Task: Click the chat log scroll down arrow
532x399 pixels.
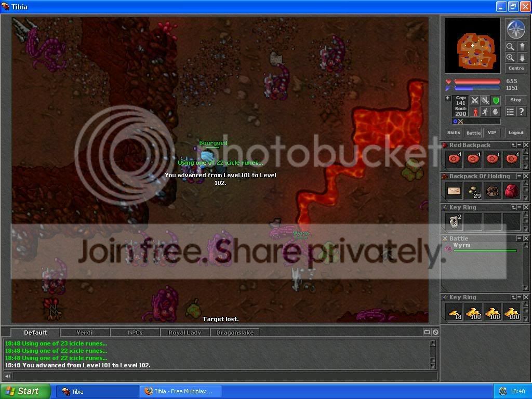Action: (x=433, y=366)
